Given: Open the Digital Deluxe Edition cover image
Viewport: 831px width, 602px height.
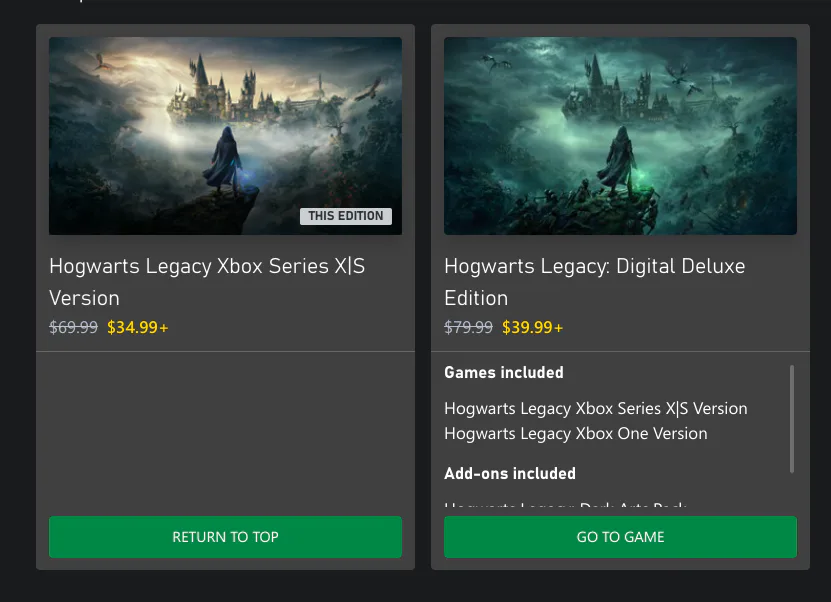Looking at the screenshot, I should click(x=620, y=136).
